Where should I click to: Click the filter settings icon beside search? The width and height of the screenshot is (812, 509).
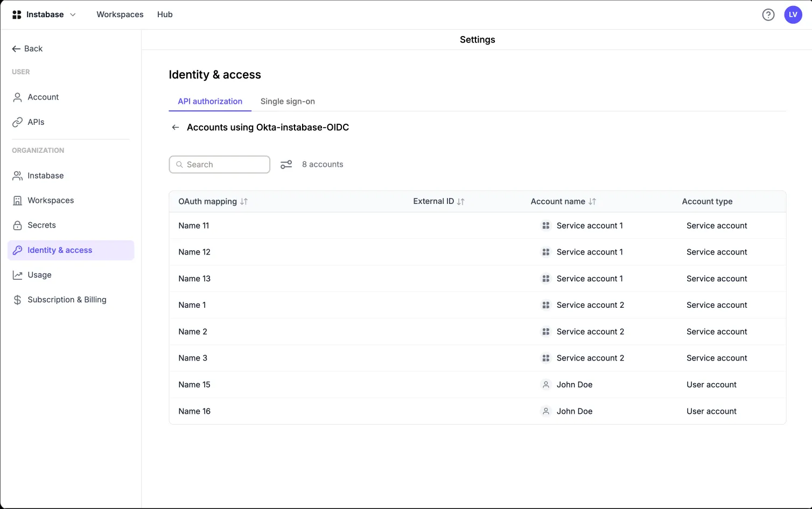(286, 165)
